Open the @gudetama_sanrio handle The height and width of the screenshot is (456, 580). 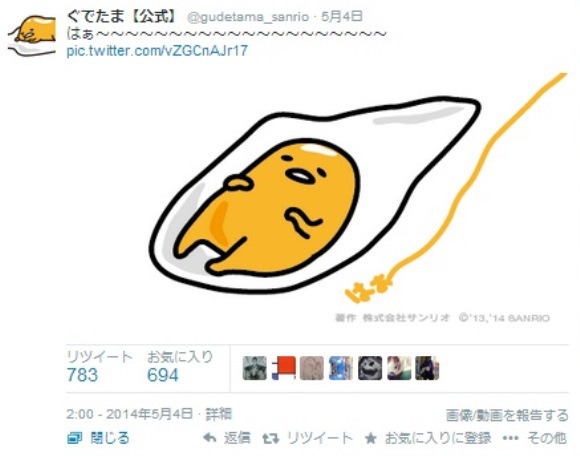pyautogui.click(x=248, y=17)
